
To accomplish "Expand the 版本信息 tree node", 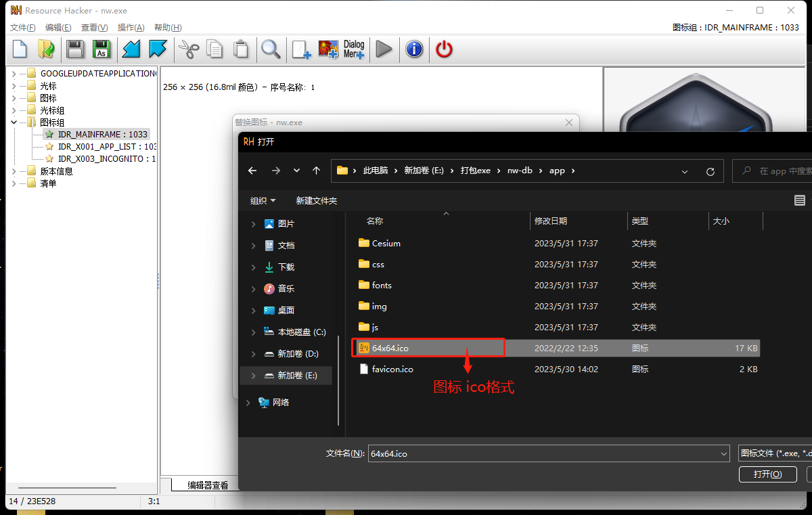I will coord(14,171).
